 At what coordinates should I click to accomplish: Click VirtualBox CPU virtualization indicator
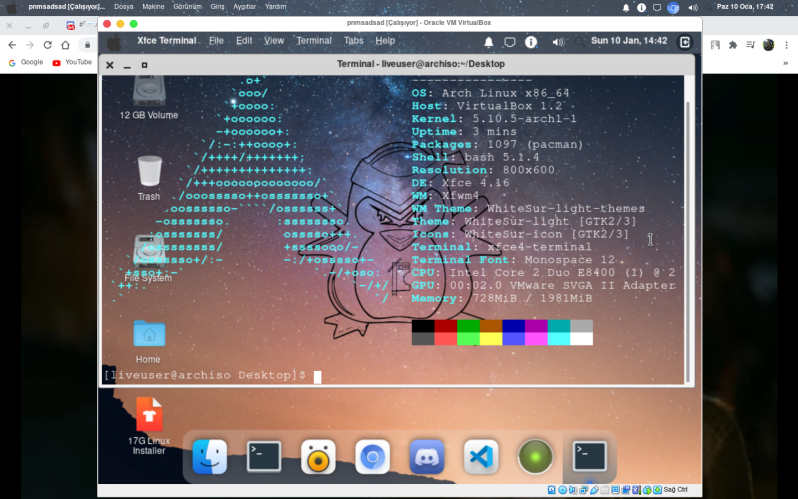[636, 490]
